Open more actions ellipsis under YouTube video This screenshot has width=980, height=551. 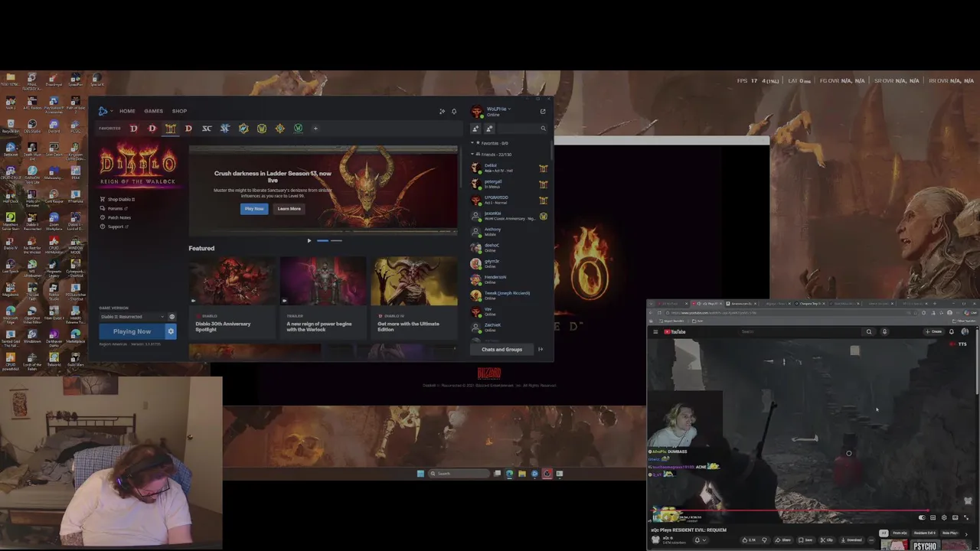(871, 540)
